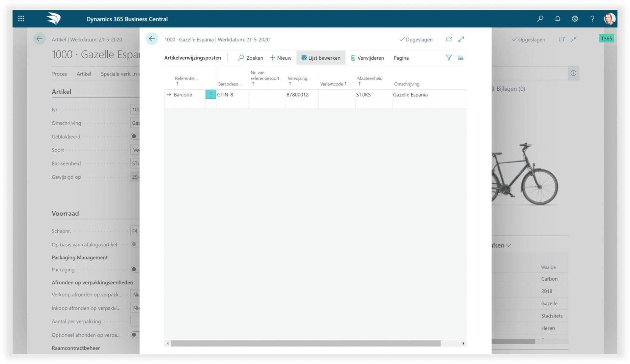The height and width of the screenshot is (364, 630).
Task: Sort by the Verwijzing... column header
Action: (299, 81)
